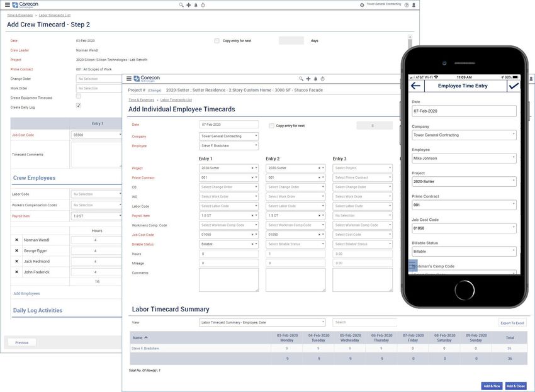
Task: Open Project dropdown 2020-Sutter on phone
Action: [x=464, y=181]
